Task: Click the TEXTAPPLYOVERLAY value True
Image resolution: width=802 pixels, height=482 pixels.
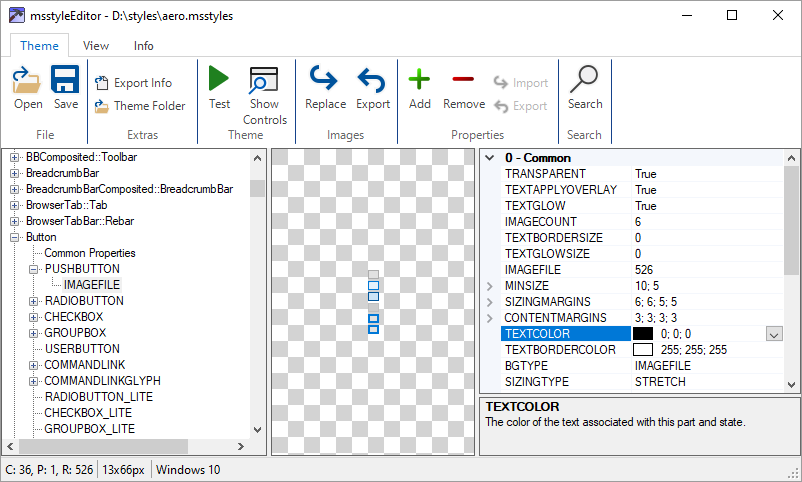Action: (645, 190)
